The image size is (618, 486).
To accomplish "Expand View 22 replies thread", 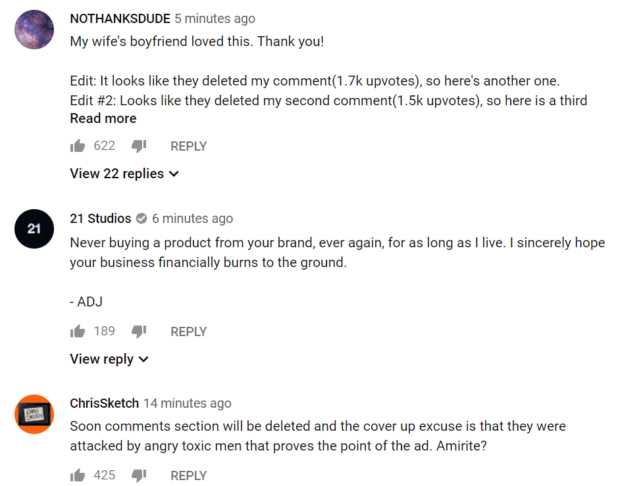I will coord(124,174).
